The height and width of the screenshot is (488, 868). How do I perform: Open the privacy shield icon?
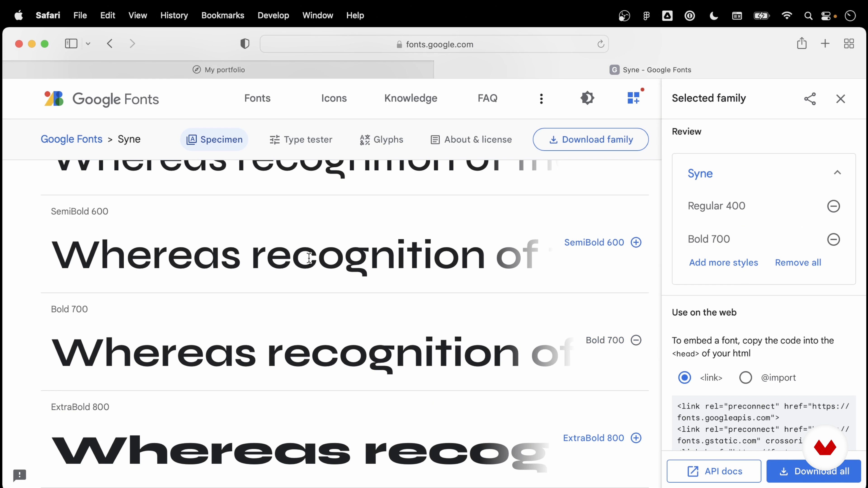click(x=245, y=44)
